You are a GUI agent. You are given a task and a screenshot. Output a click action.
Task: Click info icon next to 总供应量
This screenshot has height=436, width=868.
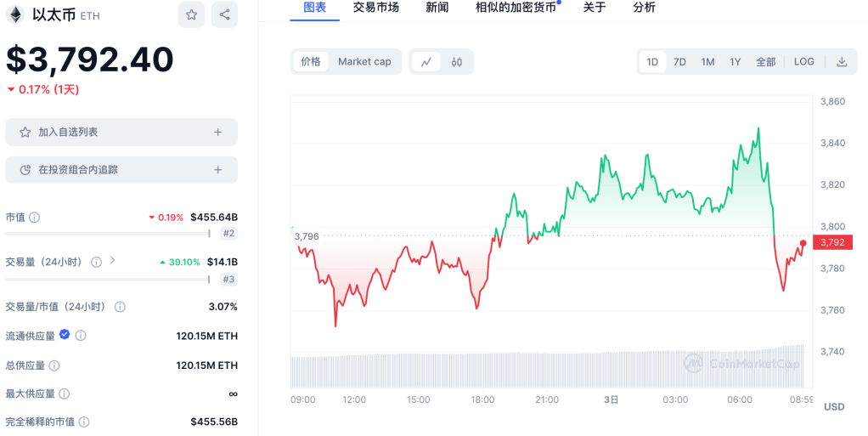[54, 365]
